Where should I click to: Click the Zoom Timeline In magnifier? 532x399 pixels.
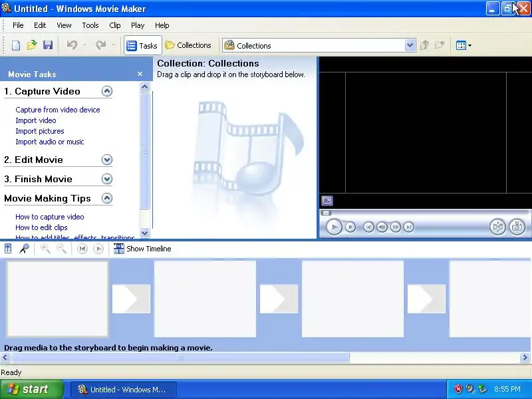click(45, 249)
